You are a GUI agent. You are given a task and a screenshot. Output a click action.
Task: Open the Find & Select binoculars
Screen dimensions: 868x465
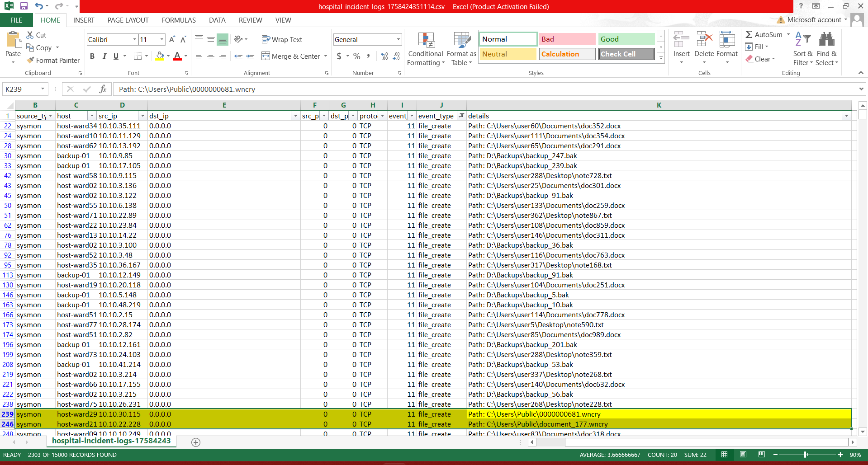(x=826, y=40)
